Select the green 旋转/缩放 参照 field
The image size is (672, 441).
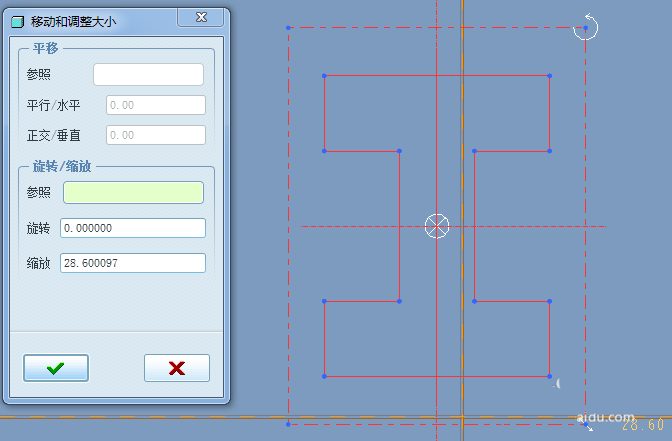(x=133, y=192)
